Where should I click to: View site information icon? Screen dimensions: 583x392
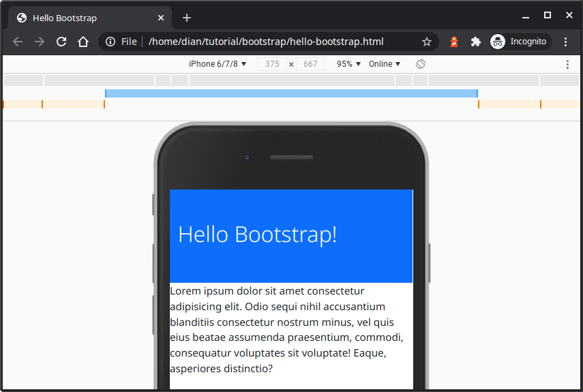pyautogui.click(x=110, y=42)
